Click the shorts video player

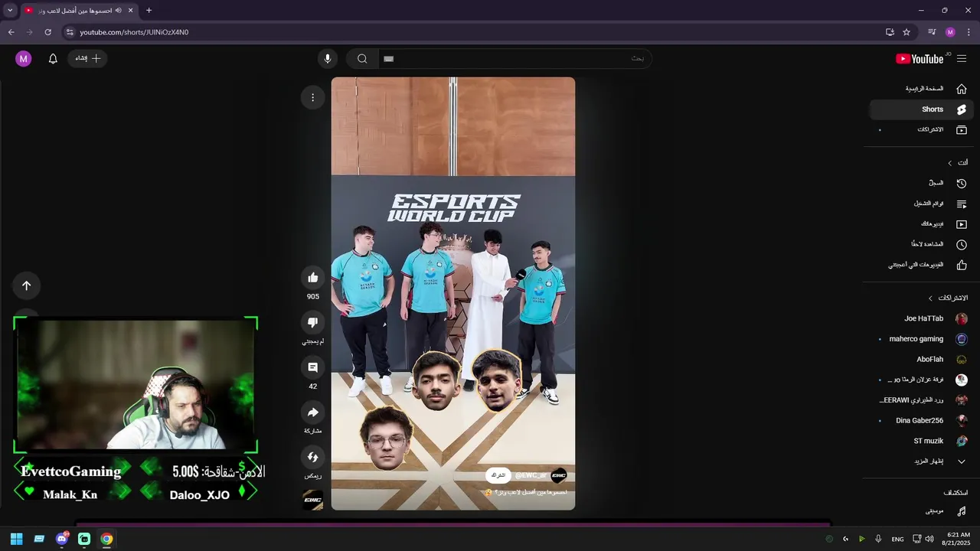[x=453, y=293]
